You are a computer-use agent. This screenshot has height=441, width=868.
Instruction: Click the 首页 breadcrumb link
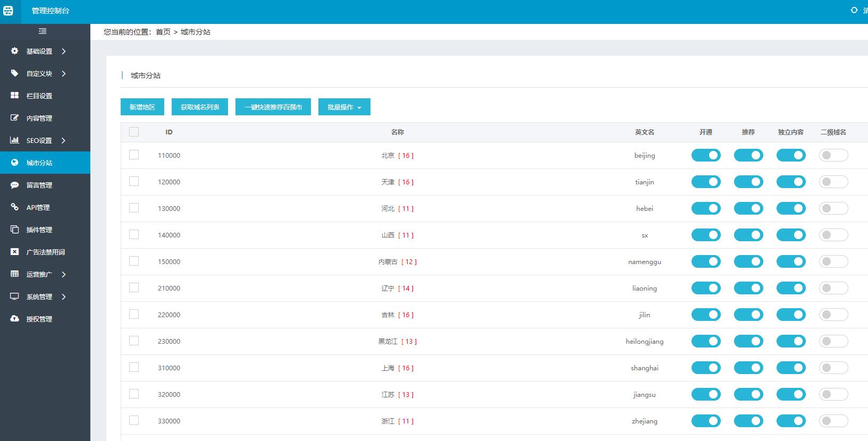click(163, 32)
